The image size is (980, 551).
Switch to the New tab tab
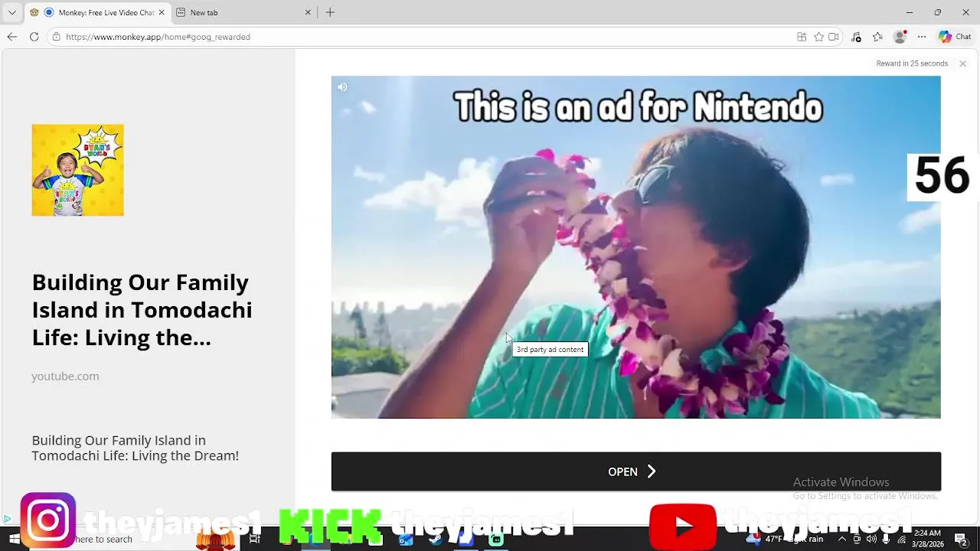pyautogui.click(x=243, y=12)
